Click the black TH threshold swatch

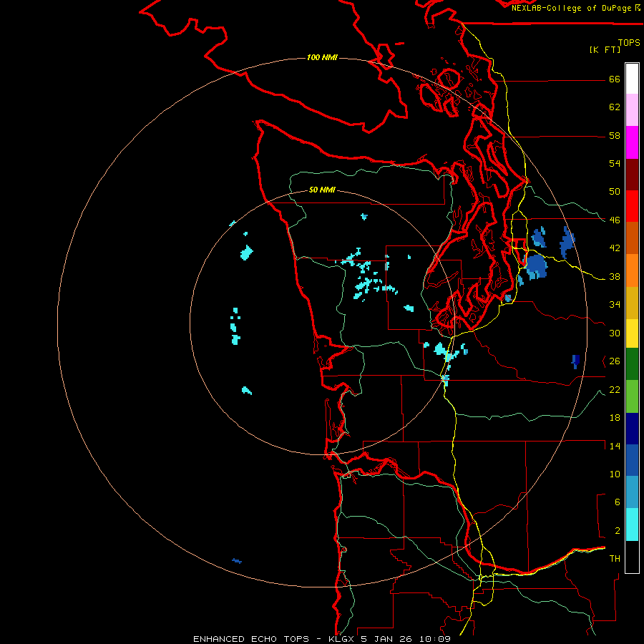pos(632,557)
